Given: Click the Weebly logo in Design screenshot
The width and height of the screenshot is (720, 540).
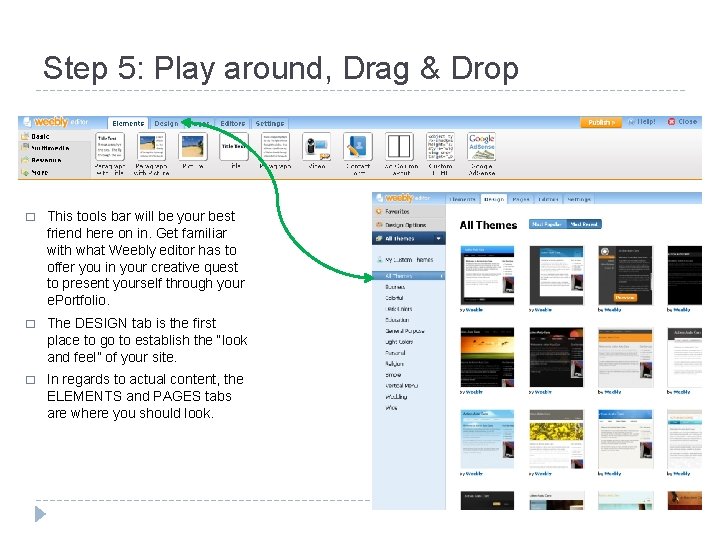Looking at the screenshot, I should point(399,198).
